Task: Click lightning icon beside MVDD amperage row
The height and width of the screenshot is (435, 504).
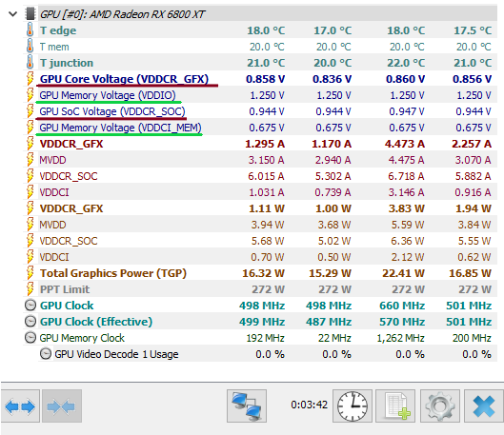Action: pos(30,160)
